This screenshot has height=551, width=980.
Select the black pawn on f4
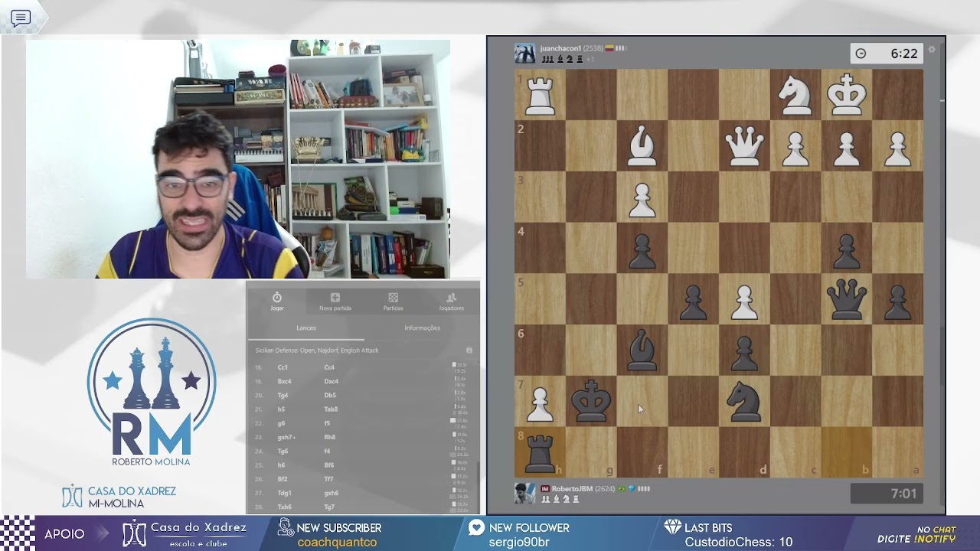coord(642,250)
